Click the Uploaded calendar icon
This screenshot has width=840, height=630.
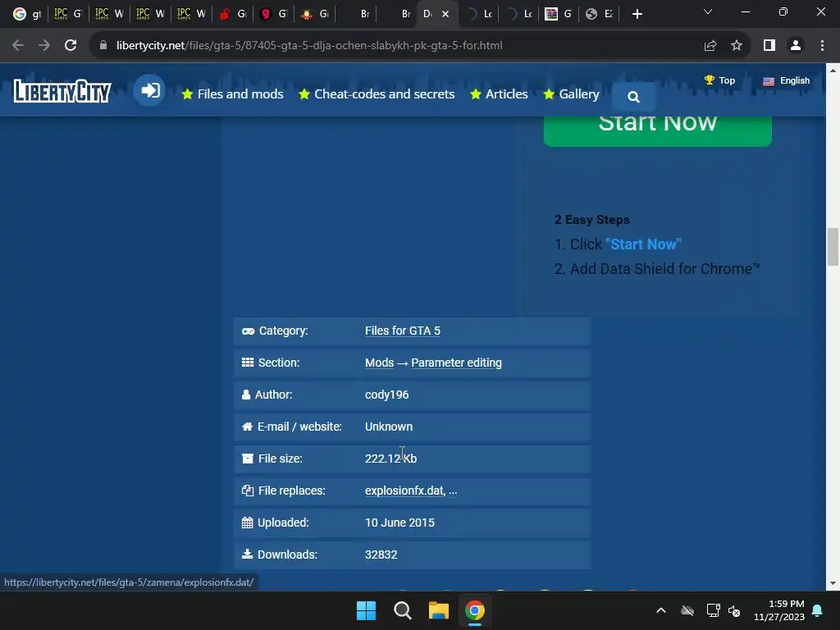pos(247,523)
